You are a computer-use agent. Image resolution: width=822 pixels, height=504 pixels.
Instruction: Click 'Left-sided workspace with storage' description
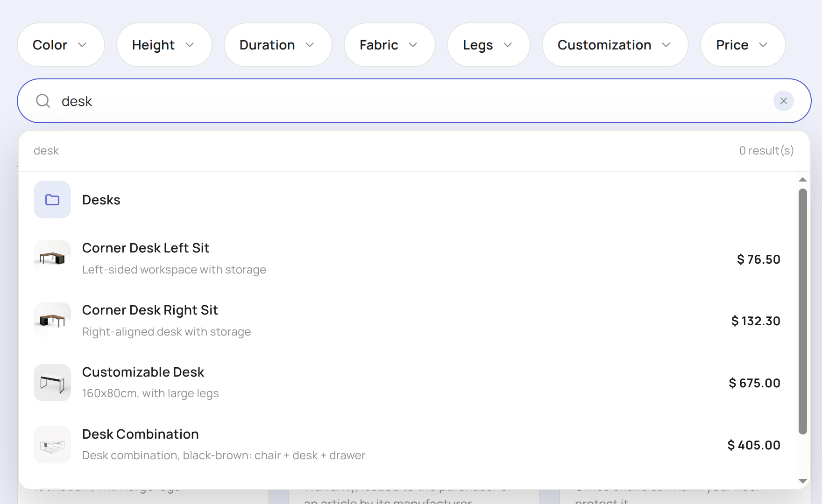[x=174, y=270]
